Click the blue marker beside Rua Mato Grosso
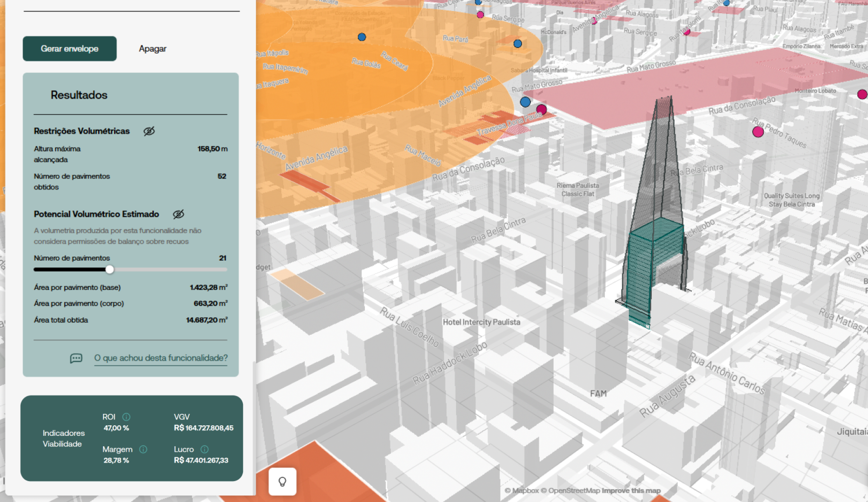The image size is (868, 502). [525, 102]
